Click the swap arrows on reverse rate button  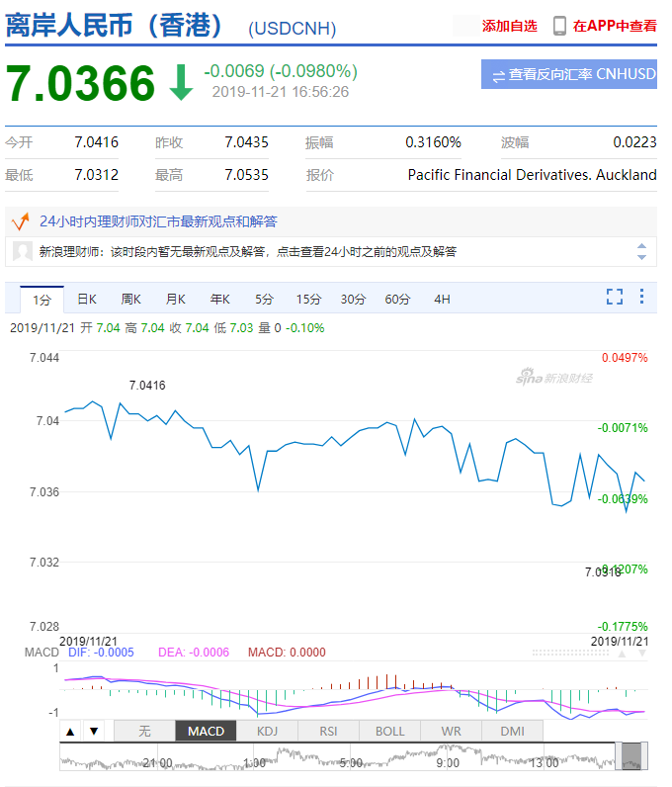click(x=498, y=75)
